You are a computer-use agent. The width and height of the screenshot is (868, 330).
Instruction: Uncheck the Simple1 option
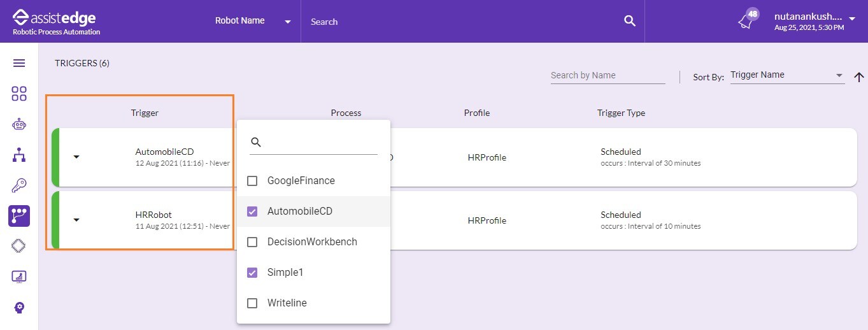pyautogui.click(x=252, y=273)
